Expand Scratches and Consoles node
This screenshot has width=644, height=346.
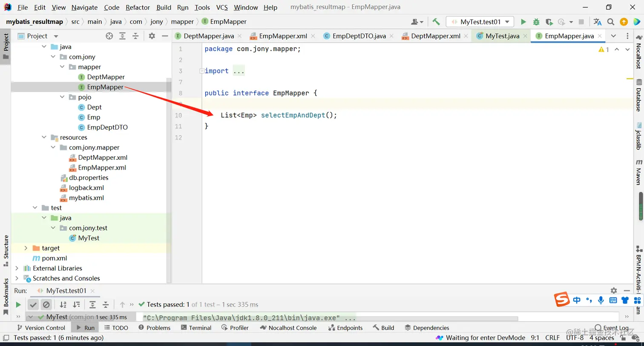17,278
